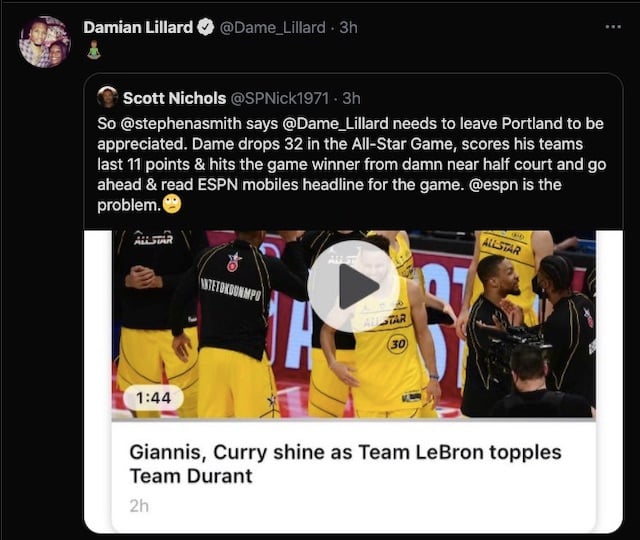The image size is (640, 540).
Task: Open the three-dot more options menu
Action: click(x=613, y=27)
